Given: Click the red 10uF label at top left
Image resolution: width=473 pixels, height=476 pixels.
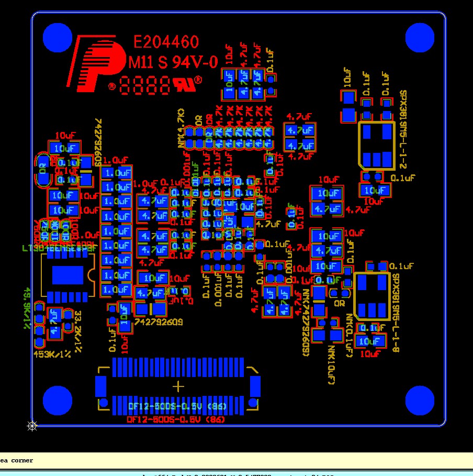Looking at the screenshot, I should pyautogui.click(x=65, y=135).
